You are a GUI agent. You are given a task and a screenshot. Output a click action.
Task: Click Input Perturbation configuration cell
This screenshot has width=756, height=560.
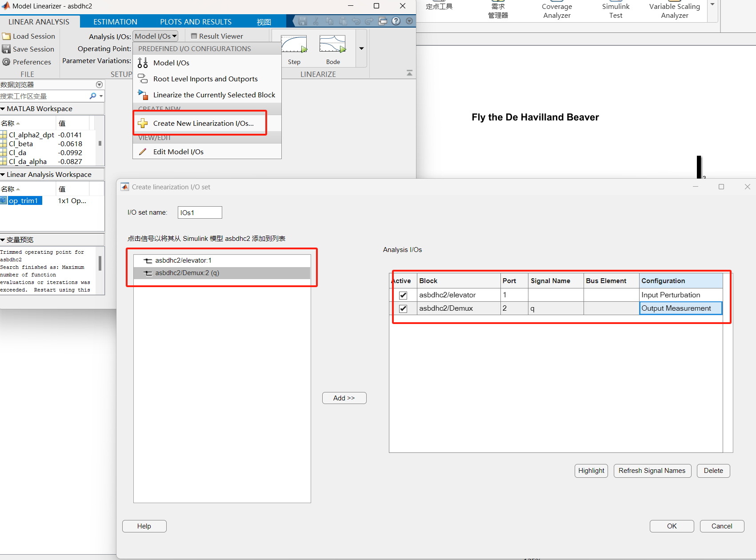680,295
